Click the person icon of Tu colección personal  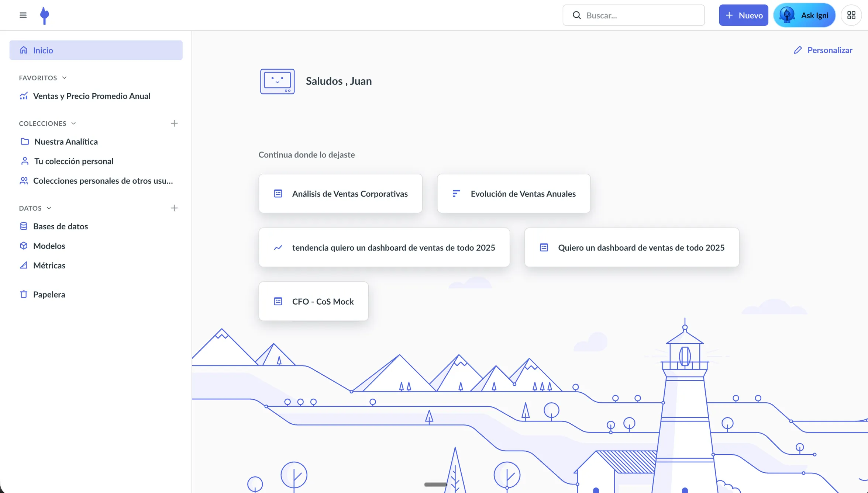pyautogui.click(x=25, y=161)
